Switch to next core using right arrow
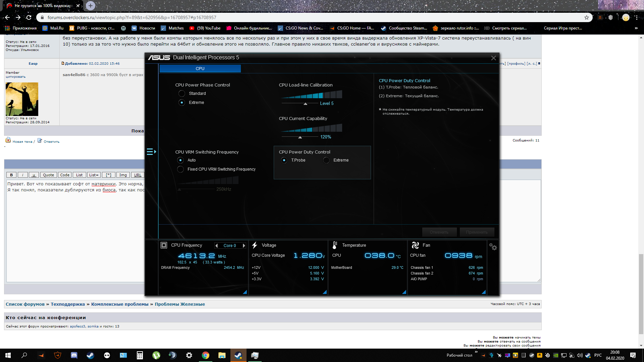644x362 pixels. click(x=244, y=246)
